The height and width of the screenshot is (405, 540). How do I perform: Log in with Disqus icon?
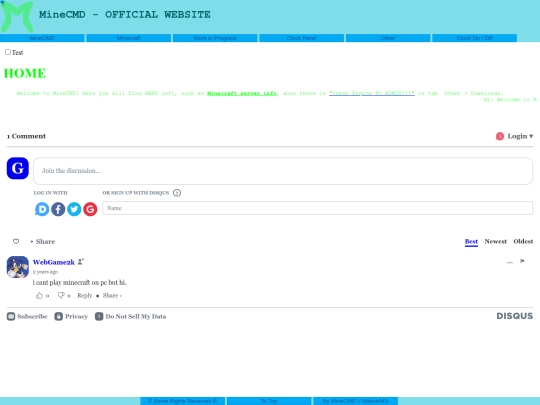[x=42, y=209]
